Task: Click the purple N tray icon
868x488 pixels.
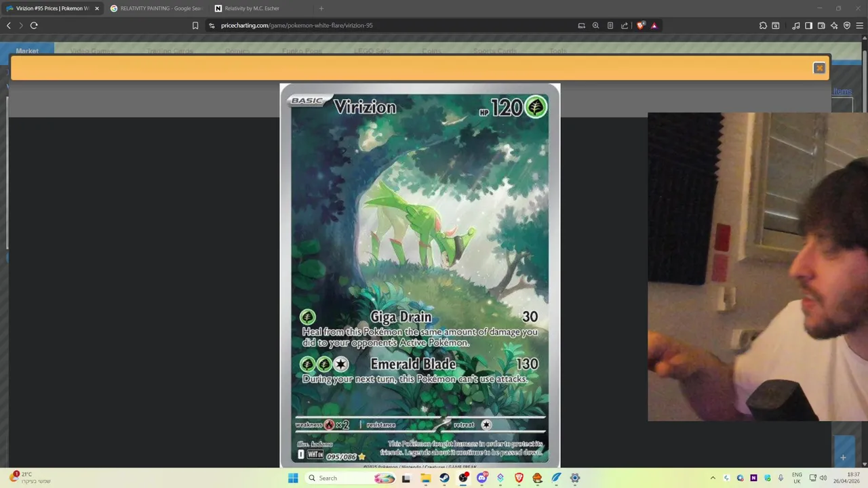Action: click(x=753, y=478)
